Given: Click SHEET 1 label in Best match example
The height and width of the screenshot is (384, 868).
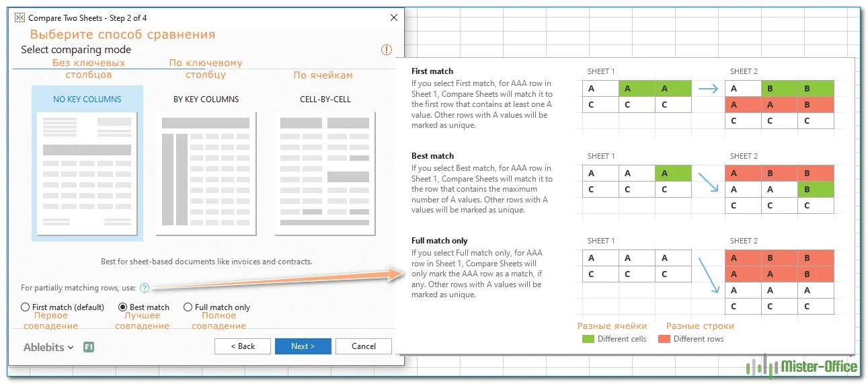Looking at the screenshot, I should (x=601, y=156).
